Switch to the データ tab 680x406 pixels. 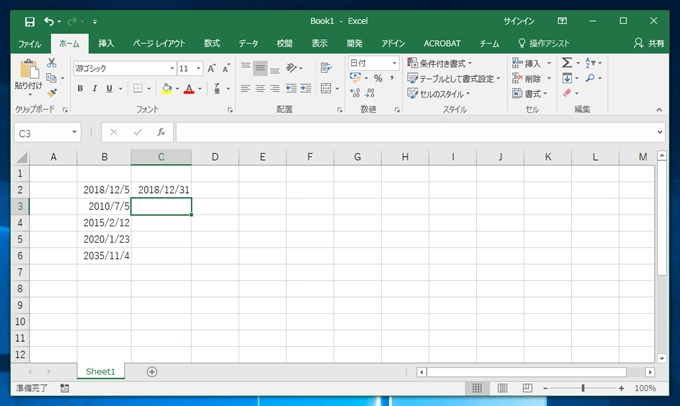(248, 43)
